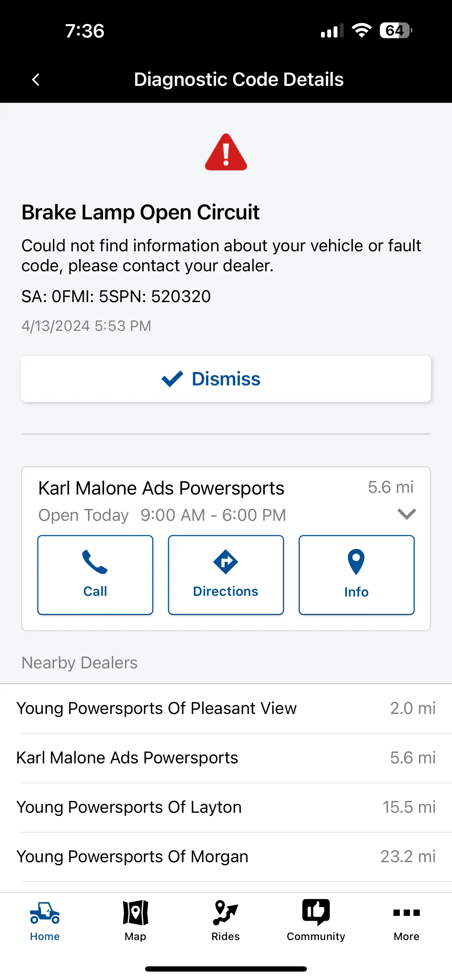Viewport: 452px width, 980px height.
Task: Select Young Powersports Of Layton dealer
Action: click(226, 807)
